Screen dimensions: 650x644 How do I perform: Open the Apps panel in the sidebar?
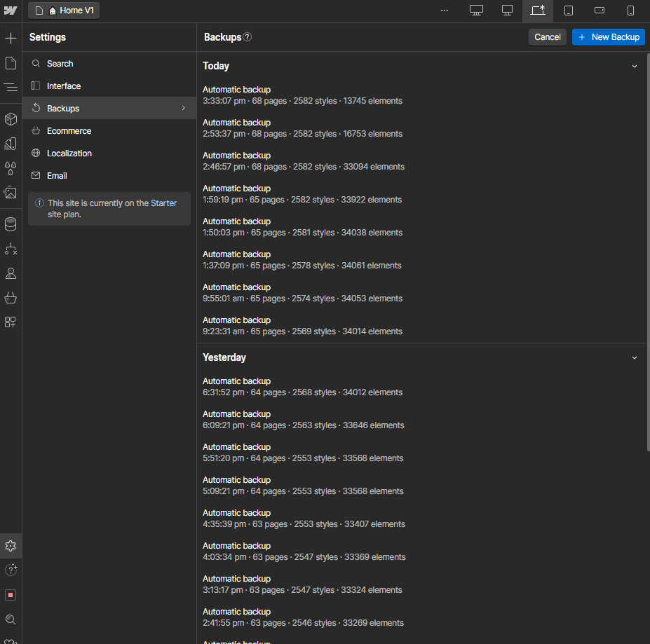[11, 322]
